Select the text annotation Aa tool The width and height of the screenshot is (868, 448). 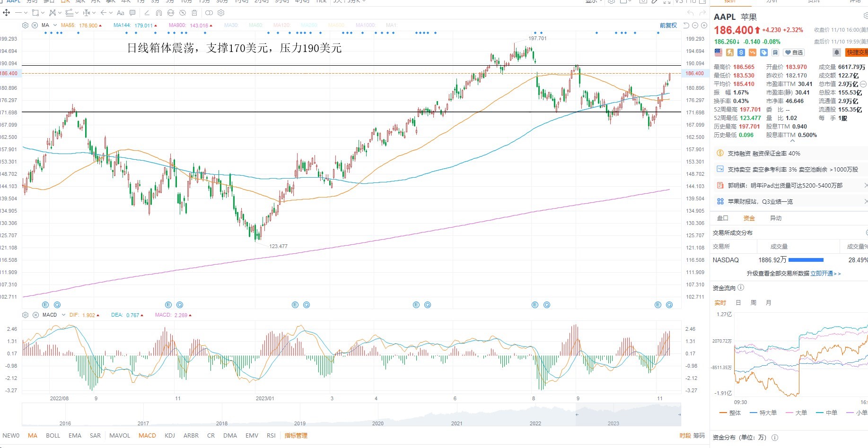(120, 13)
